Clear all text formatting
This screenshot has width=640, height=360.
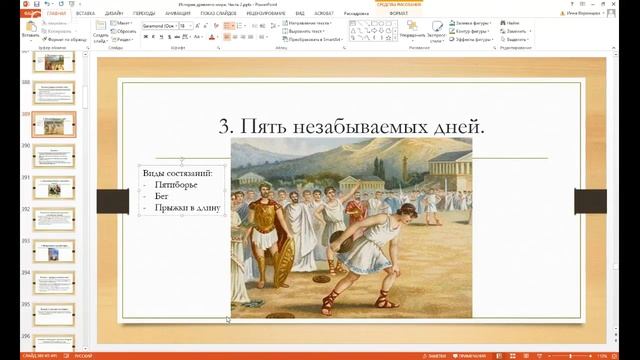coord(216,26)
